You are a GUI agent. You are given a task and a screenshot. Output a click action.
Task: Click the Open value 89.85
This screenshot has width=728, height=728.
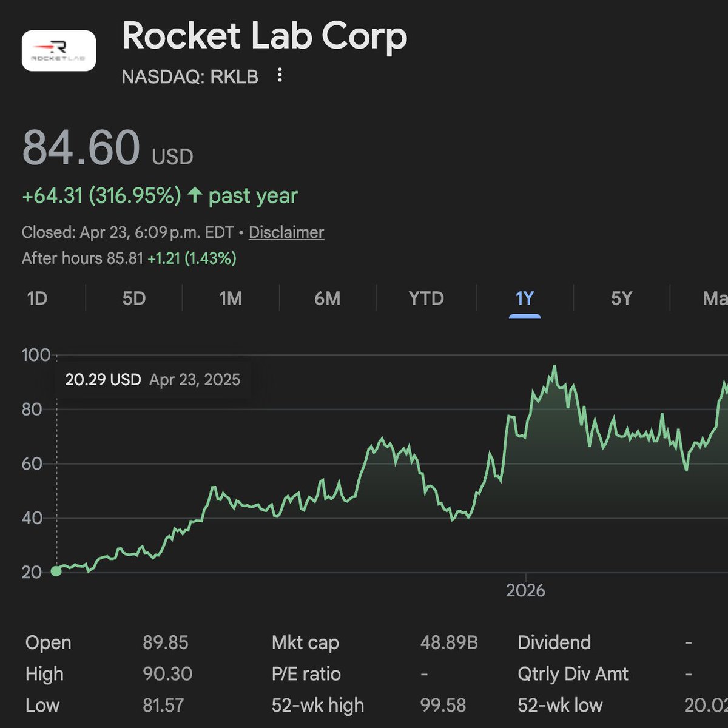(166, 643)
